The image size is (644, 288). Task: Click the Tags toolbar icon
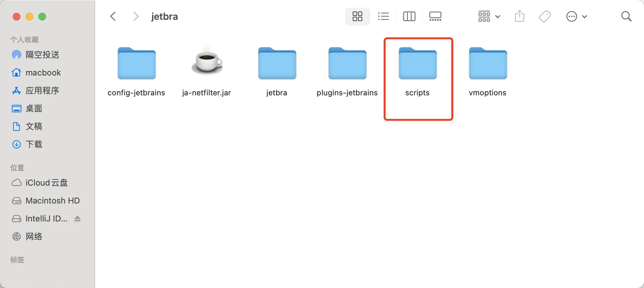pos(545,16)
